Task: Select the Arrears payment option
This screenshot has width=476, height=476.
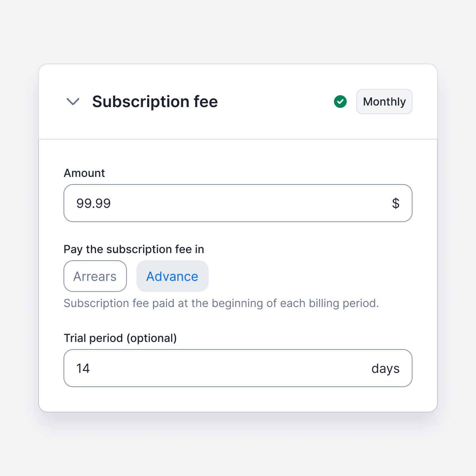Action: click(95, 276)
